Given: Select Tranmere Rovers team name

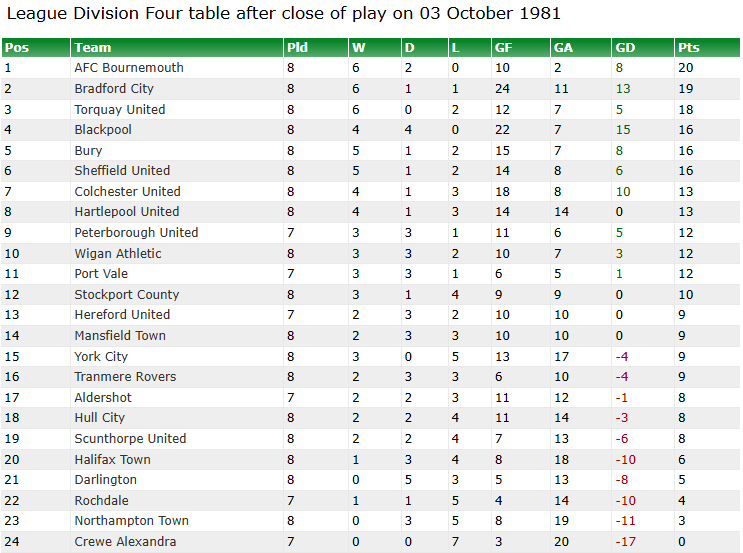Looking at the screenshot, I should coord(125,377).
